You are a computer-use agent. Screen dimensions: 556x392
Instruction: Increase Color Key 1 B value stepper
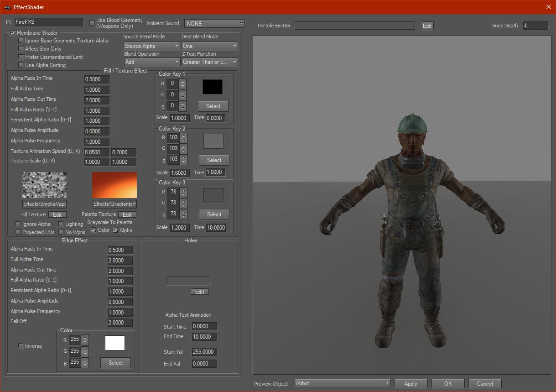click(182, 104)
